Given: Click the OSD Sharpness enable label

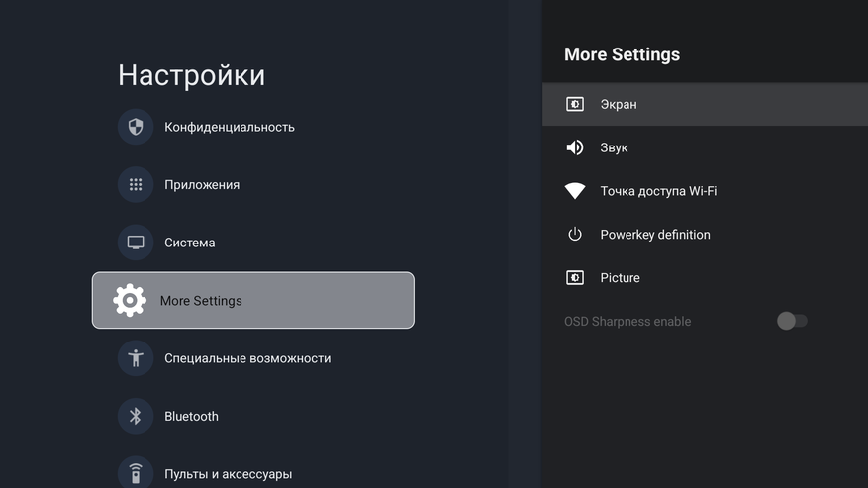Looking at the screenshot, I should (627, 322).
